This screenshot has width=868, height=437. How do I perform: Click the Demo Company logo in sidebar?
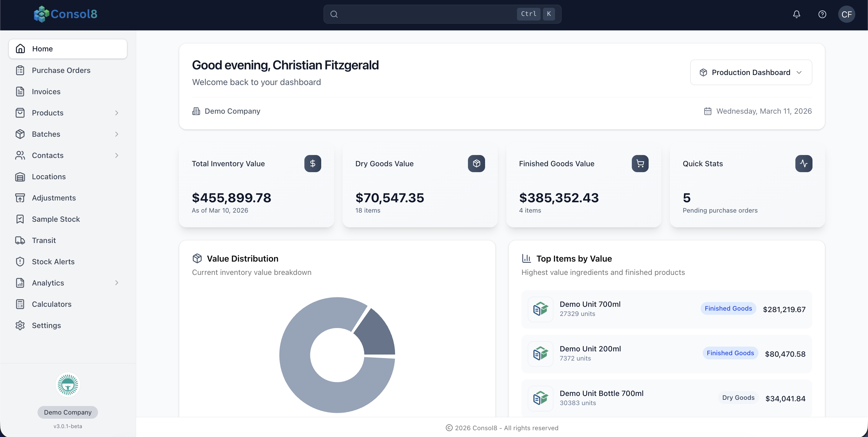point(68,384)
